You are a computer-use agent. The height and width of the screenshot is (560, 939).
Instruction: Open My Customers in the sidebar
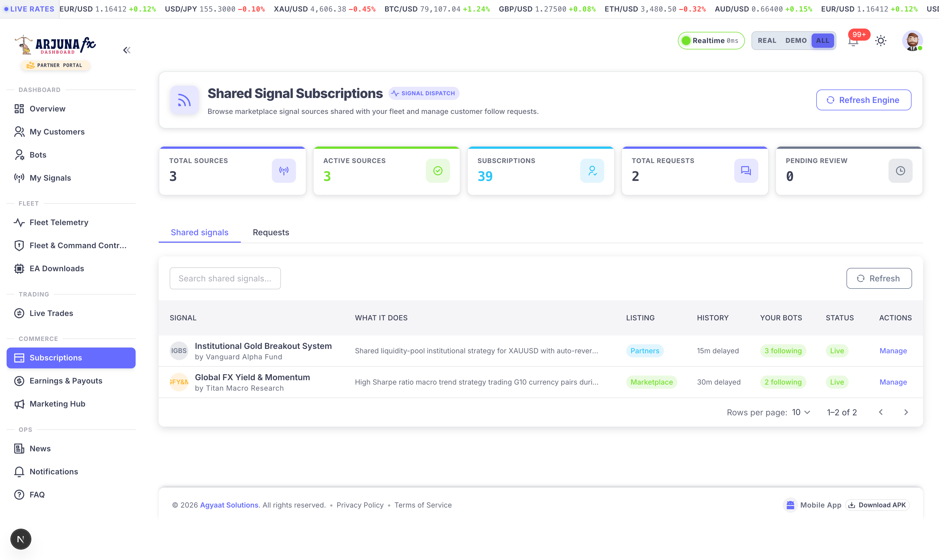click(71, 132)
